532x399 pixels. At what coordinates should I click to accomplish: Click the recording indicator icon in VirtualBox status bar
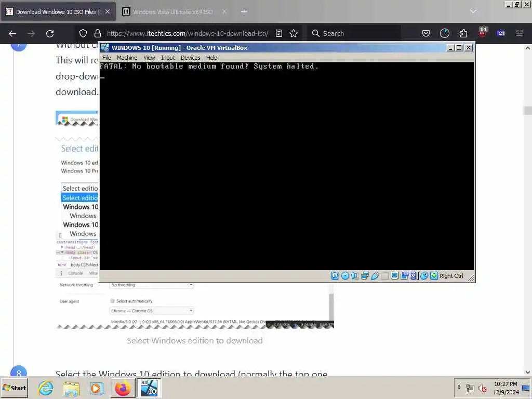404,276
